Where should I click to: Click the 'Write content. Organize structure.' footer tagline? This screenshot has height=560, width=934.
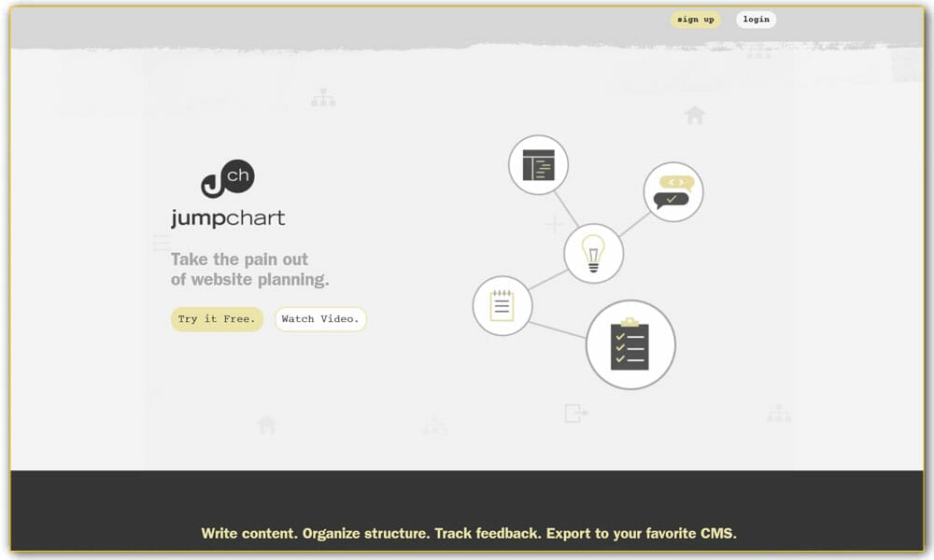469,534
